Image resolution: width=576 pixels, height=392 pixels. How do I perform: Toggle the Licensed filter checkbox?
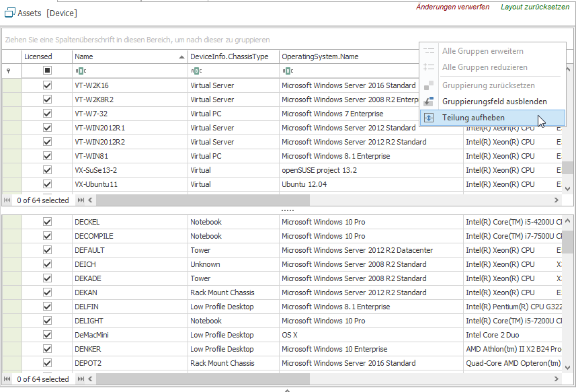coord(47,70)
